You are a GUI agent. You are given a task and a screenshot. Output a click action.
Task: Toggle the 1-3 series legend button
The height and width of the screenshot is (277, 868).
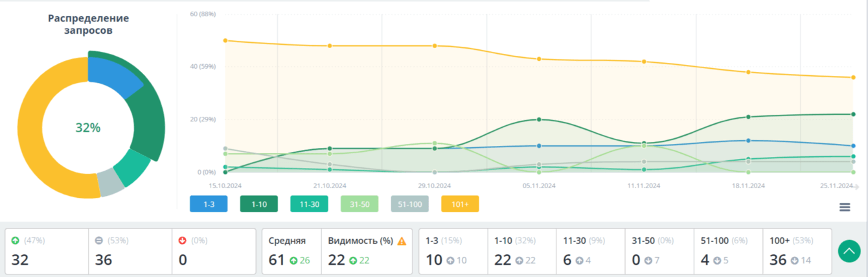[x=209, y=204]
